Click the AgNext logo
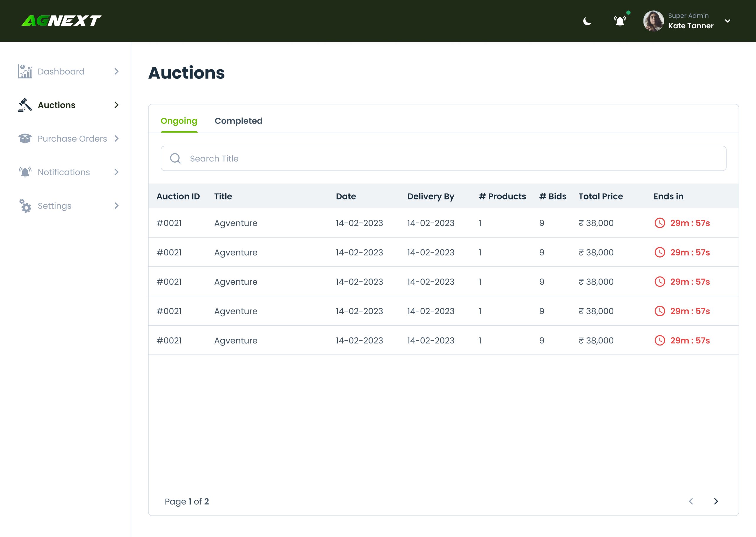This screenshot has width=756, height=537. click(61, 21)
